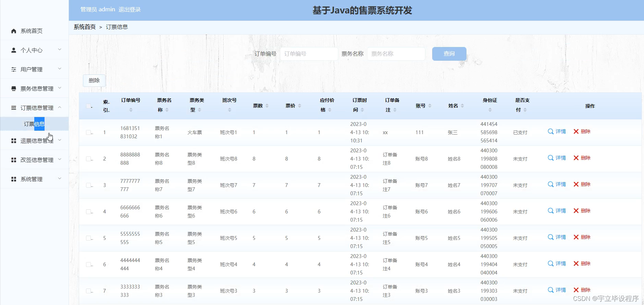Expand the 票务信息管理 chevron
This screenshot has width=644, height=305.
(x=60, y=88)
